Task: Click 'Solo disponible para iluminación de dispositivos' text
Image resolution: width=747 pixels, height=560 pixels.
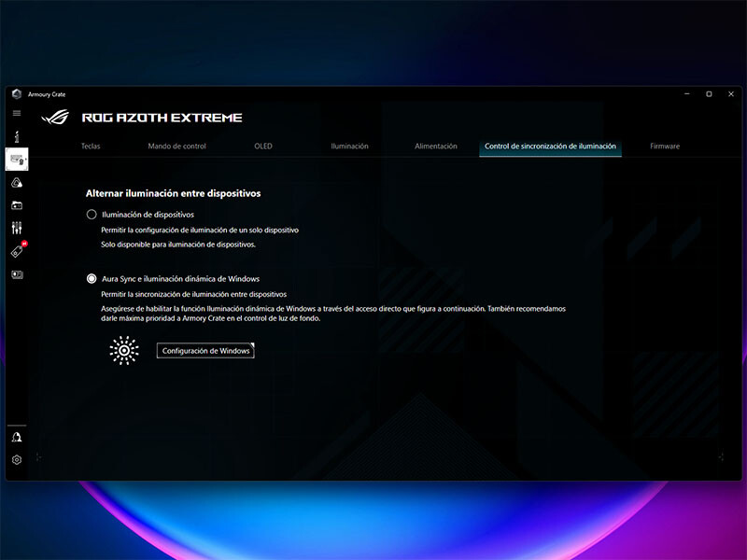Action: [178, 245]
